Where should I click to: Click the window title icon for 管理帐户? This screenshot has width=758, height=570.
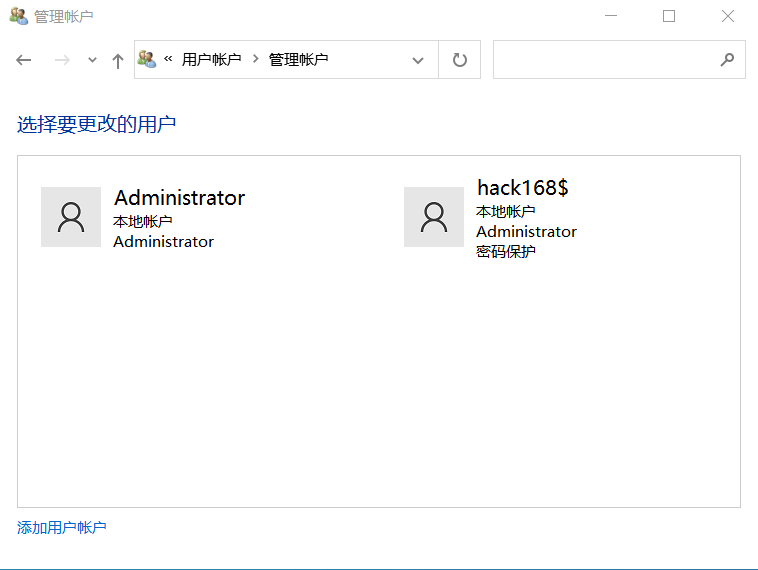coord(19,16)
